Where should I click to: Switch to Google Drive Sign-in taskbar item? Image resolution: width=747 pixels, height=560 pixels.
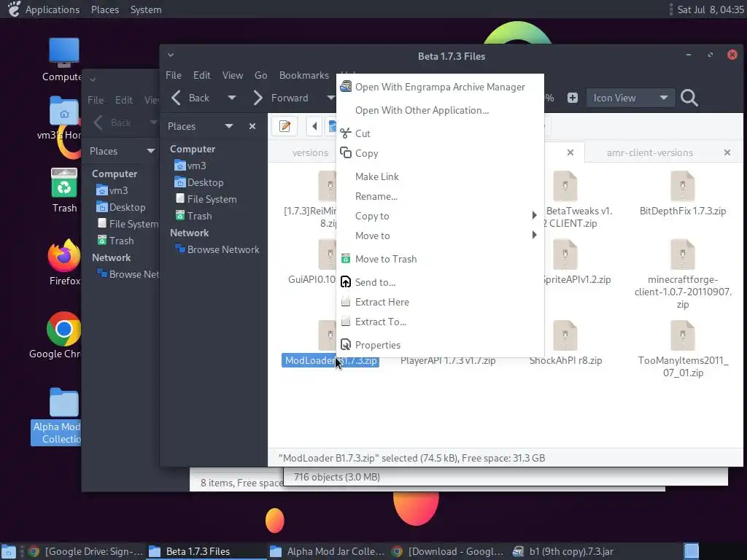(x=86, y=551)
